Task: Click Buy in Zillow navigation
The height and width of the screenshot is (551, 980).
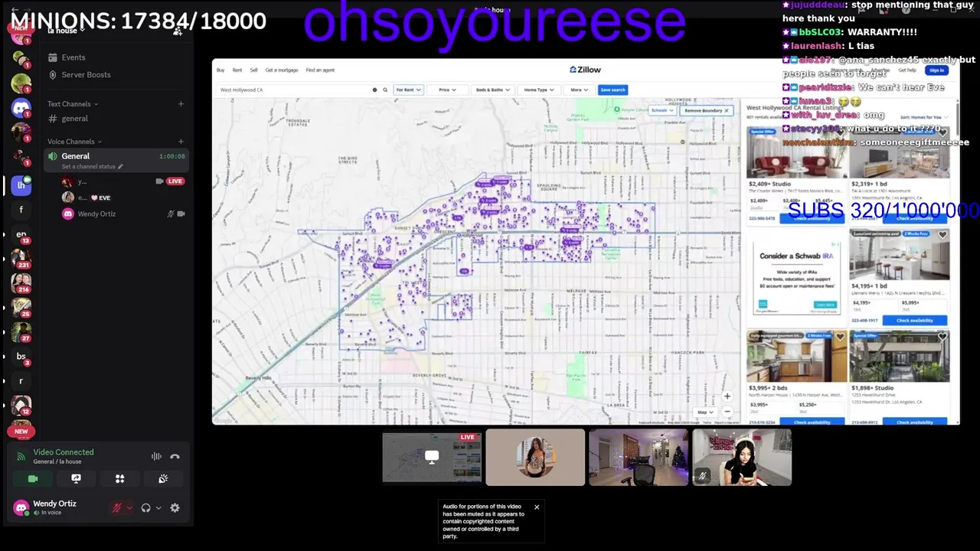Action: (x=220, y=70)
